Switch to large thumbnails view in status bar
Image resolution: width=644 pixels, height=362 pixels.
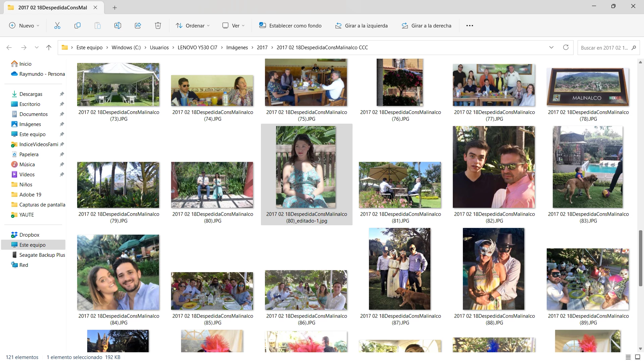pyautogui.click(x=638, y=357)
